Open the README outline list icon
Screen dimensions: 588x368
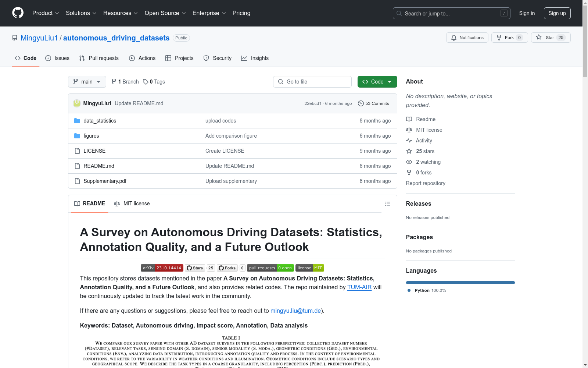click(x=387, y=204)
